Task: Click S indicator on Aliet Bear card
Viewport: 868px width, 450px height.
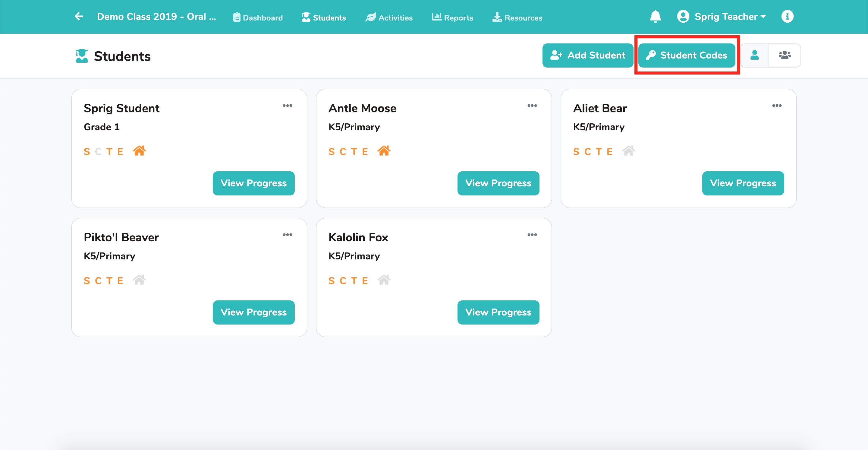Action: (x=576, y=152)
